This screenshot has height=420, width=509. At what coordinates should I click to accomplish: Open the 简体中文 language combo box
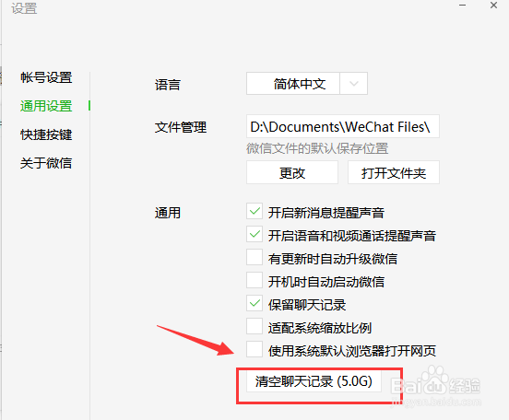(x=307, y=84)
